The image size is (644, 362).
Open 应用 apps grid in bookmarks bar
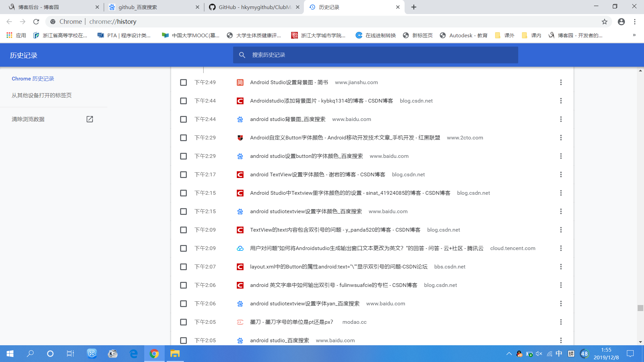tap(16, 36)
